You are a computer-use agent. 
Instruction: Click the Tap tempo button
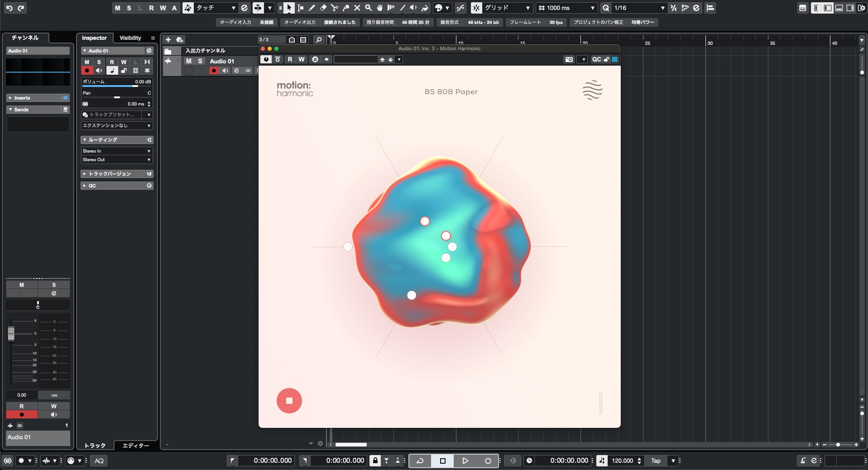point(656,460)
